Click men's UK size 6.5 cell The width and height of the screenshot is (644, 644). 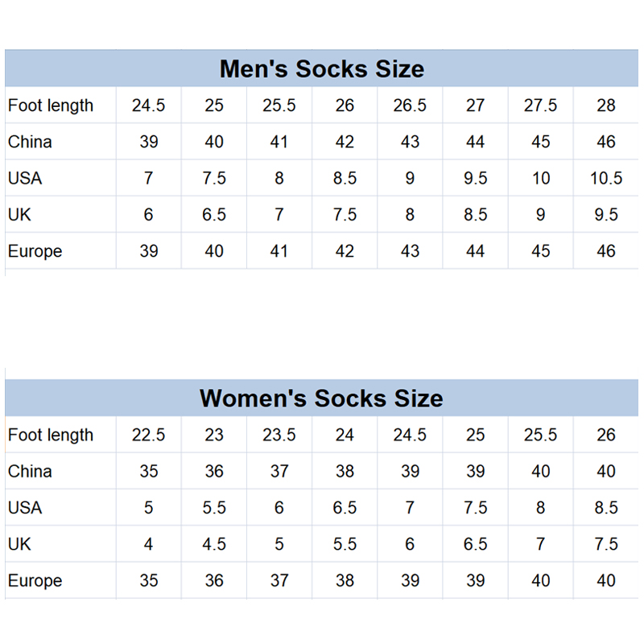click(x=214, y=214)
